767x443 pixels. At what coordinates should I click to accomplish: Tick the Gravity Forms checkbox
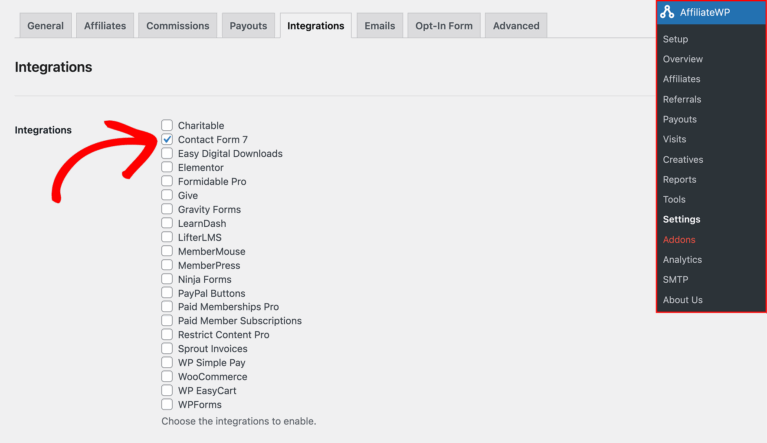click(x=167, y=209)
